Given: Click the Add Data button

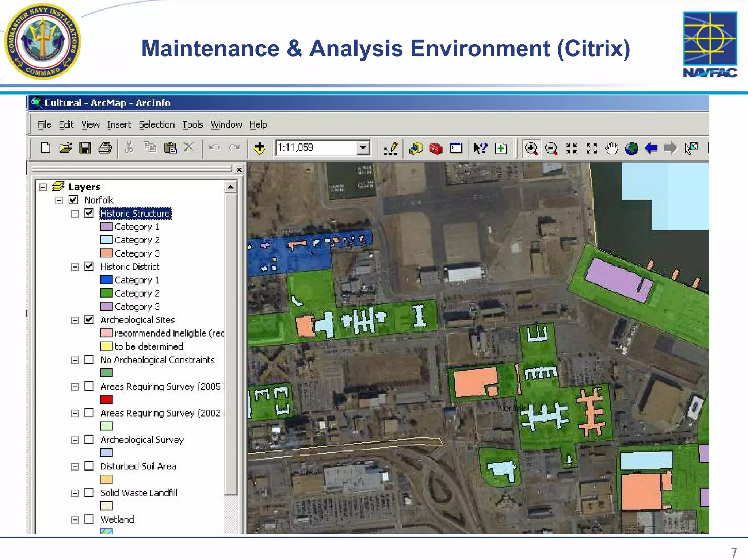Looking at the screenshot, I should pos(259,148).
